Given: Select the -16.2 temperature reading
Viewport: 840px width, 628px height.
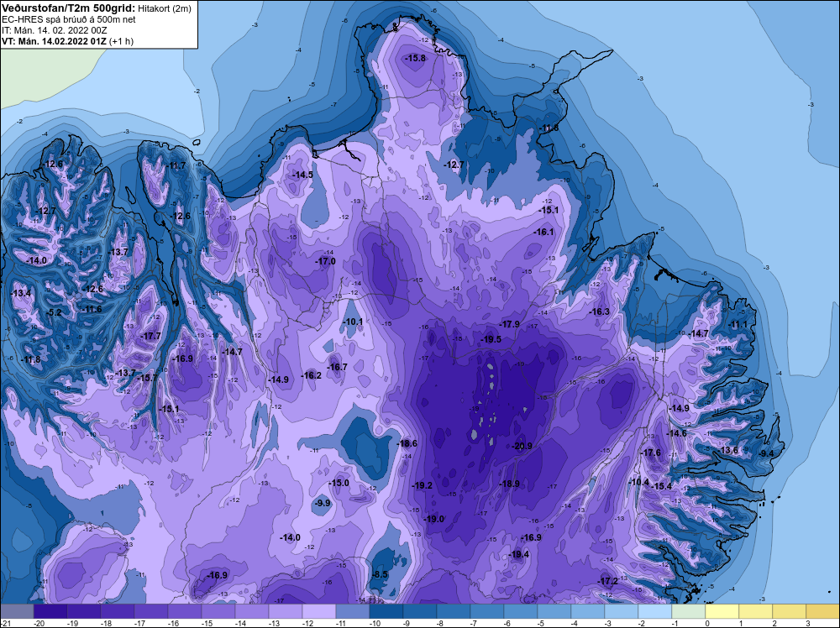Looking at the screenshot, I should click(x=312, y=375).
